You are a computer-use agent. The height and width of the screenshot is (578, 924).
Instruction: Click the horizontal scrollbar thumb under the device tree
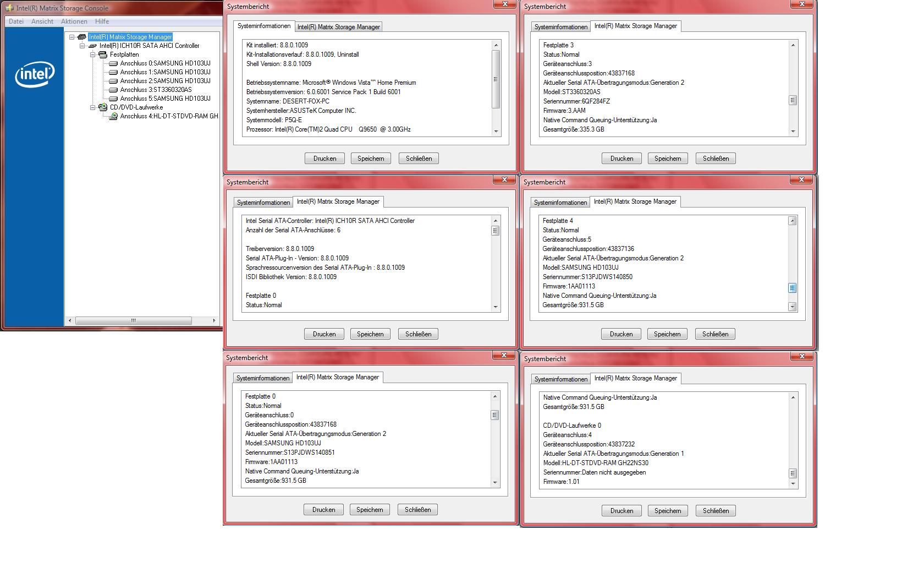click(133, 320)
